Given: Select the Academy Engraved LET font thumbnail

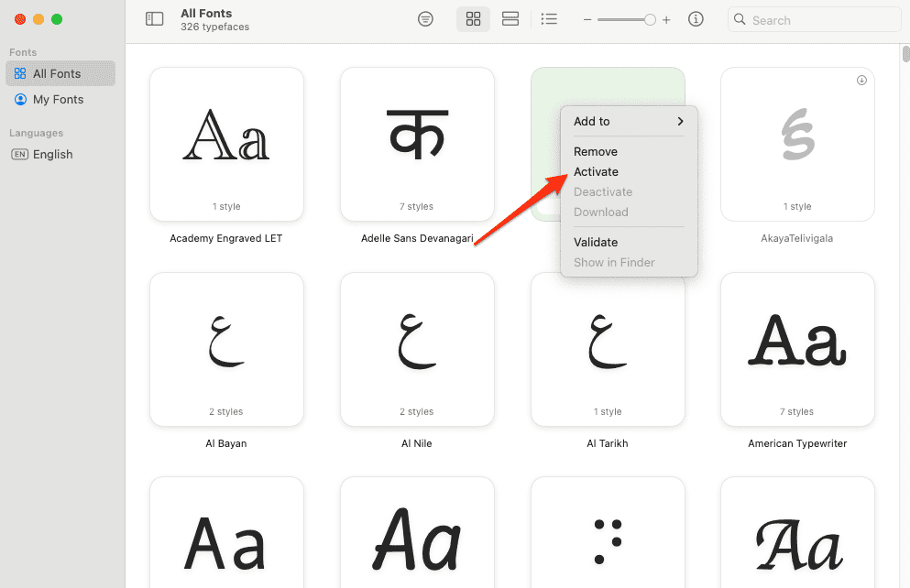Looking at the screenshot, I should 226,144.
